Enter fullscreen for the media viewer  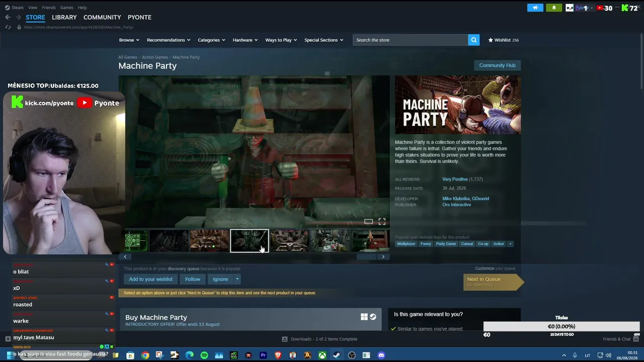coord(382,221)
